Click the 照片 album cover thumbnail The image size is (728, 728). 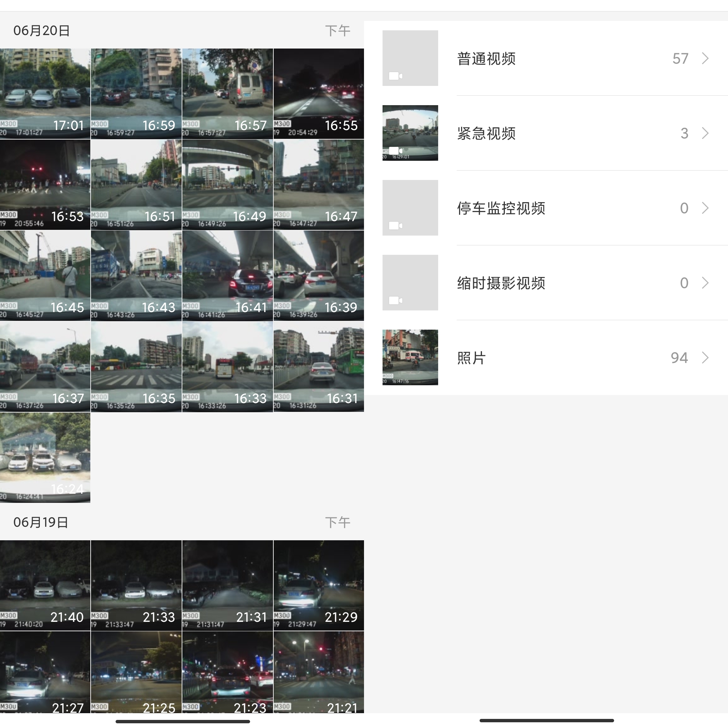(x=410, y=358)
